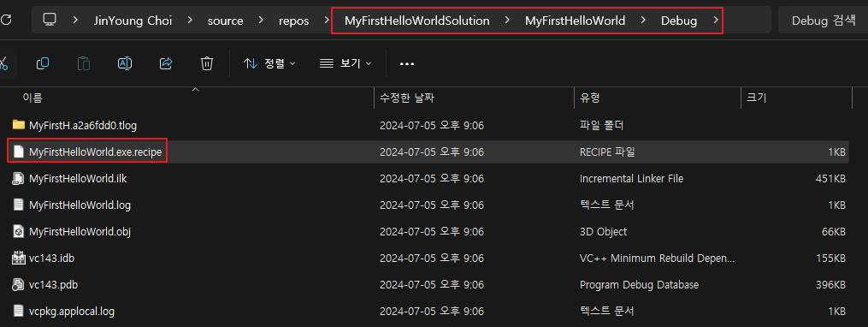Select vc143.idb file name
The image size is (868, 327).
pyautogui.click(x=51, y=258)
